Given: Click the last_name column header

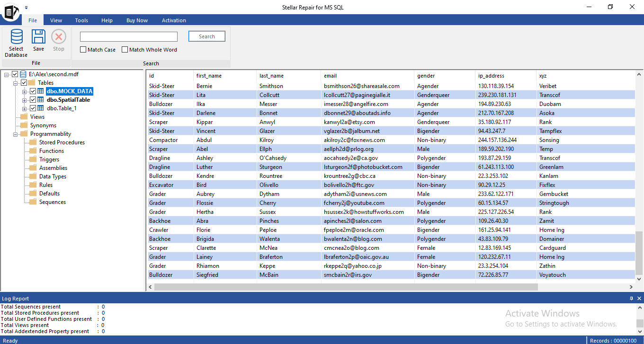Looking at the screenshot, I should [288, 76].
